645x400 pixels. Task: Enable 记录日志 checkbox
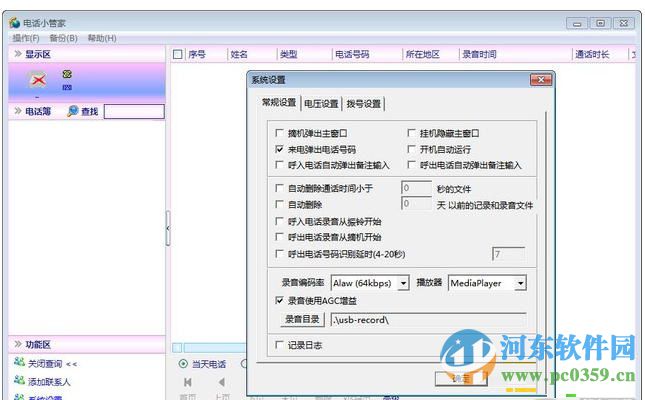(279, 345)
